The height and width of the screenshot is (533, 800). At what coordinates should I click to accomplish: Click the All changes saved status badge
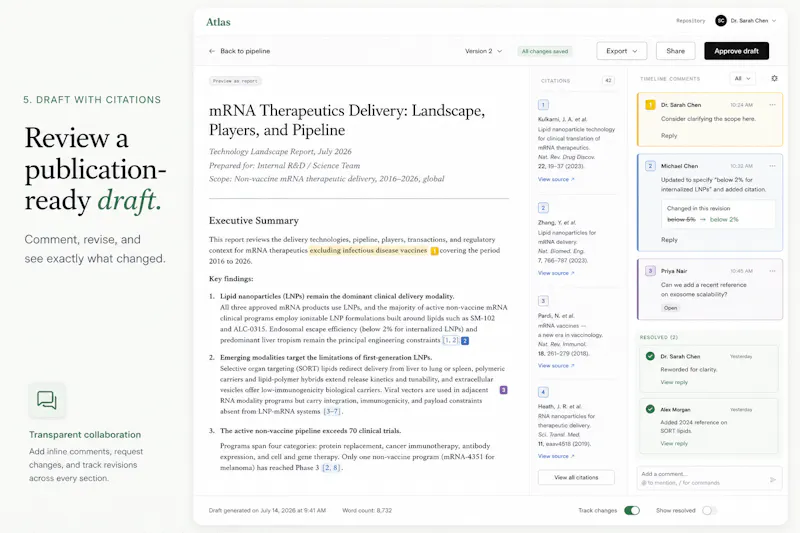click(x=544, y=51)
